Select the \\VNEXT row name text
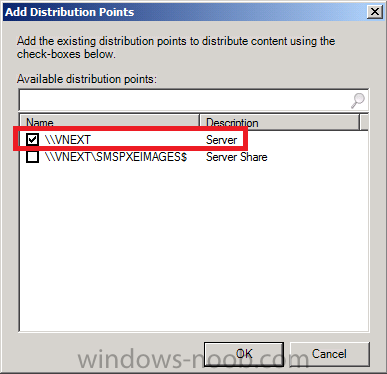The width and height of the screenshot is (387, 374). (x=68, y=140)
